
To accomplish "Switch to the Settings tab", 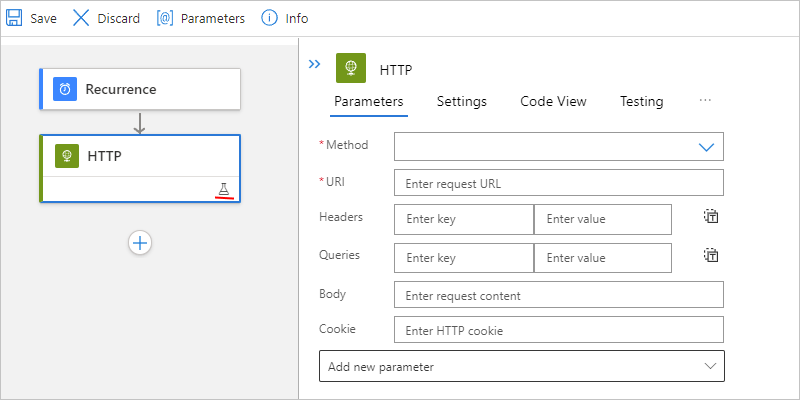I will [x=461, y=101].
